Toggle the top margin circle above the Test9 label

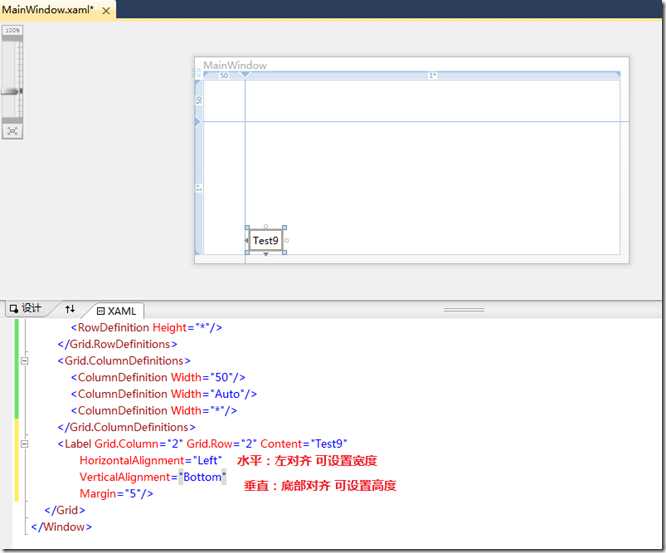[x=266, y=226]
